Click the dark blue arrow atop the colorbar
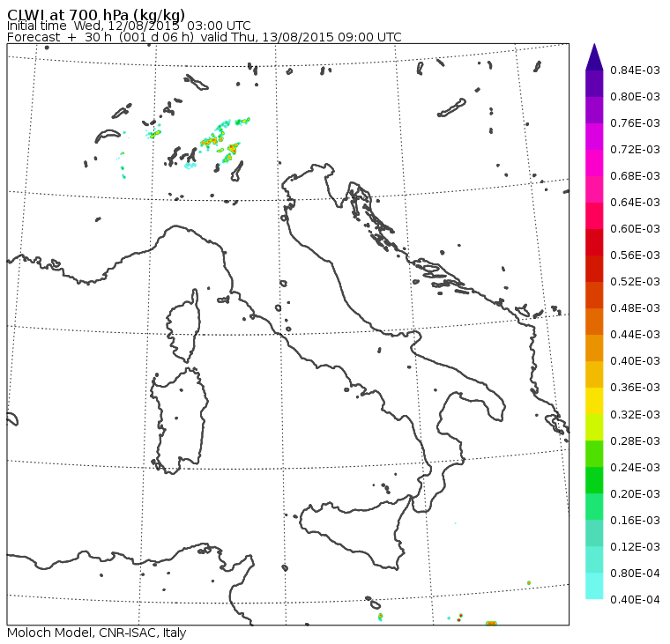 [594, 56]
